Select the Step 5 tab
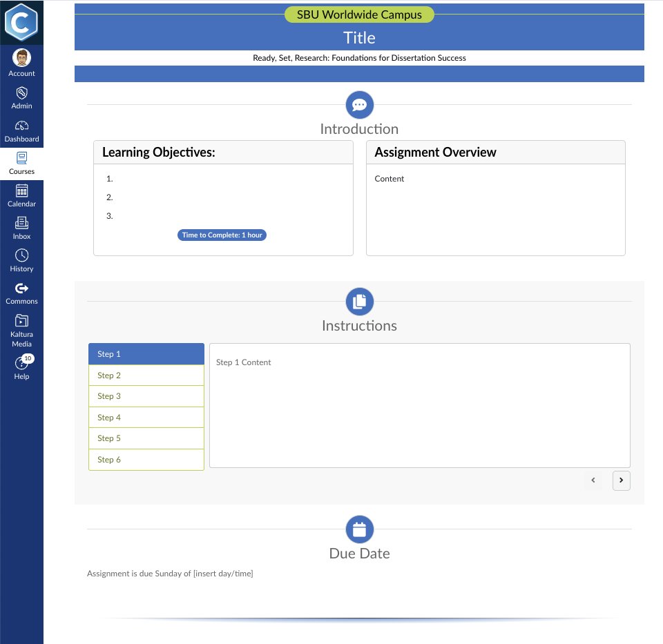Viewport: 663px width, 644px height. tap(146, 438)
